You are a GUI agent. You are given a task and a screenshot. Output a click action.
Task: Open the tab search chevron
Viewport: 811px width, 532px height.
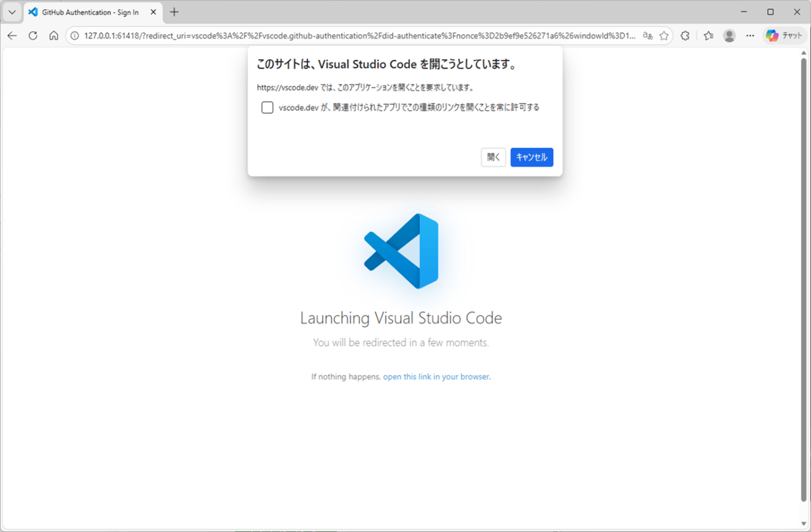(11, 12)
